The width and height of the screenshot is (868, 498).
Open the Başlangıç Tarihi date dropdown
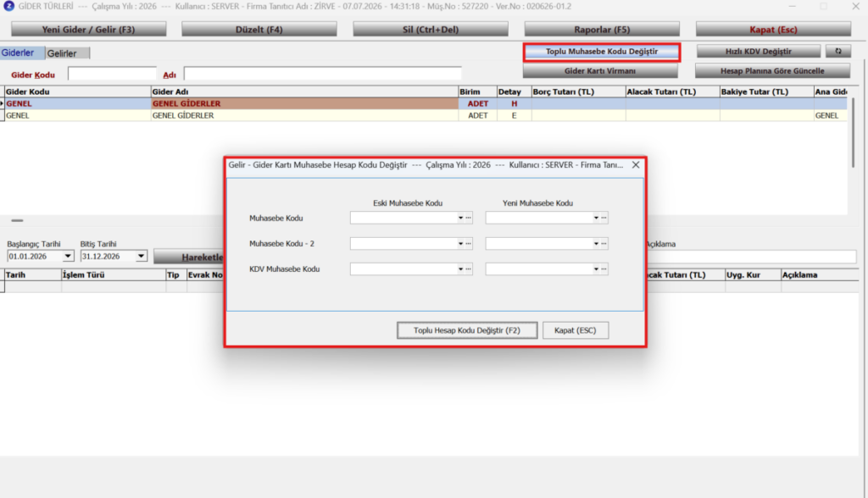click(68, 256)
